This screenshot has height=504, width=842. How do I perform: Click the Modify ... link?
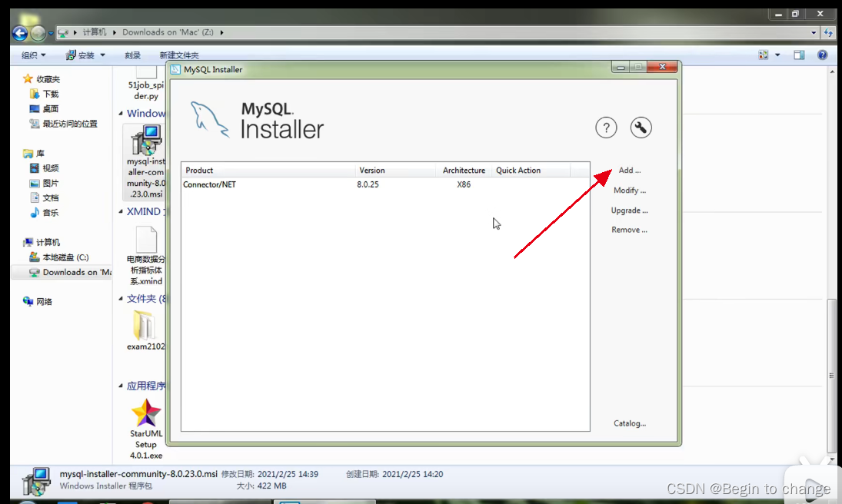[x=629, y=190]
